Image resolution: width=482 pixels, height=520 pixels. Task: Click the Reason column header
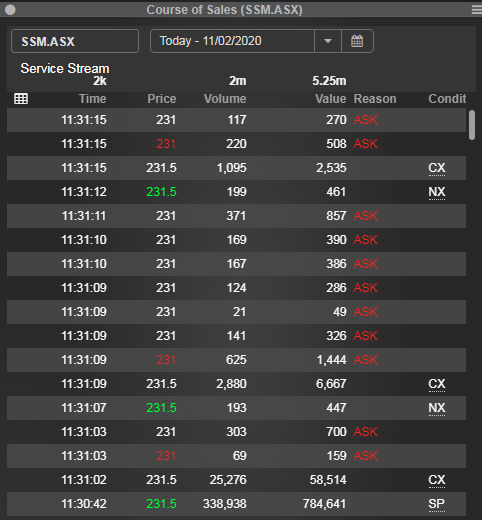tap(375, 99)
